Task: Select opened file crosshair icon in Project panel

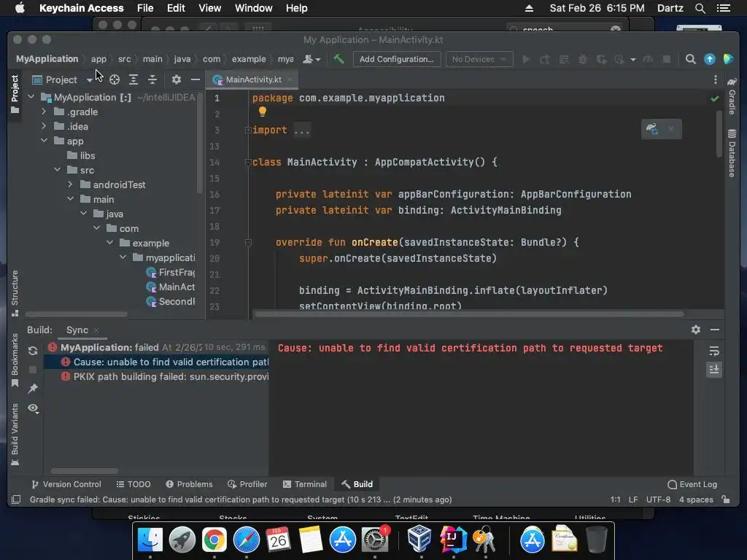Action: (115, 79)
